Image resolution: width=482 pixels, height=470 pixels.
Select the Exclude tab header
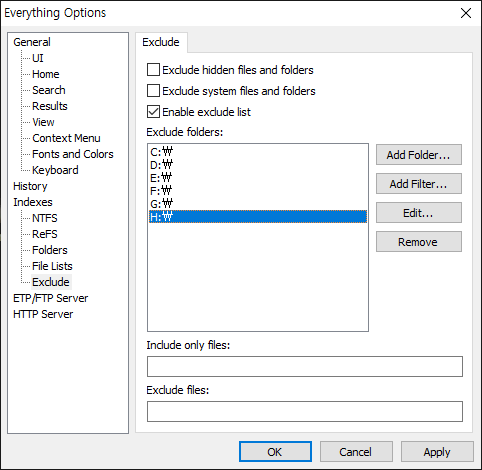161,42
